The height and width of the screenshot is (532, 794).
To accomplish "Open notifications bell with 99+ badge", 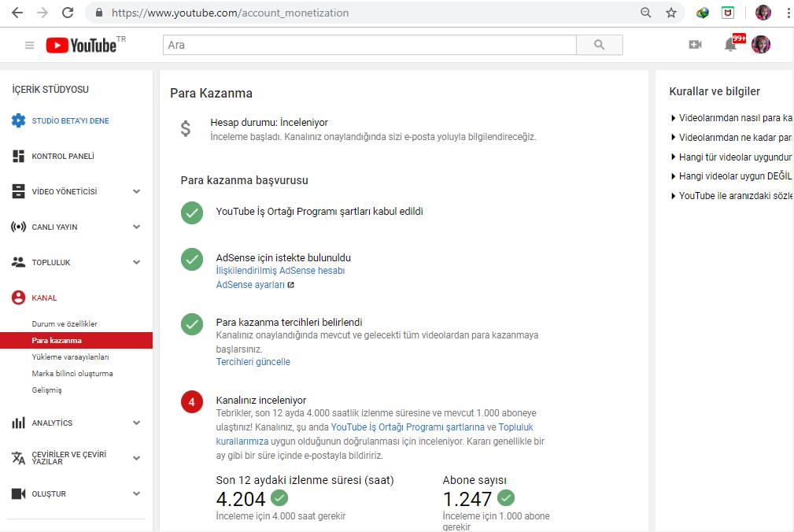I will coord(732,43).
